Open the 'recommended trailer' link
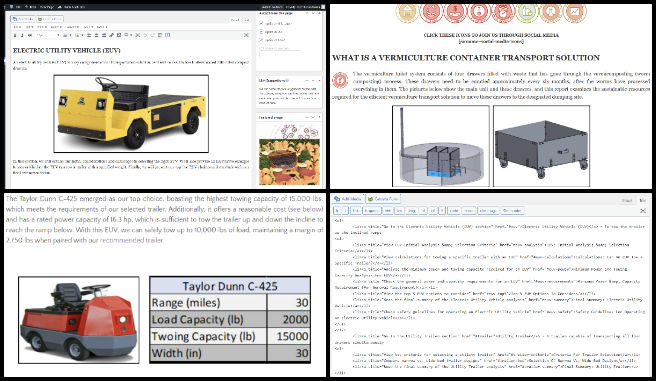The height and width of the screenshot is (381, 656). 131,240
